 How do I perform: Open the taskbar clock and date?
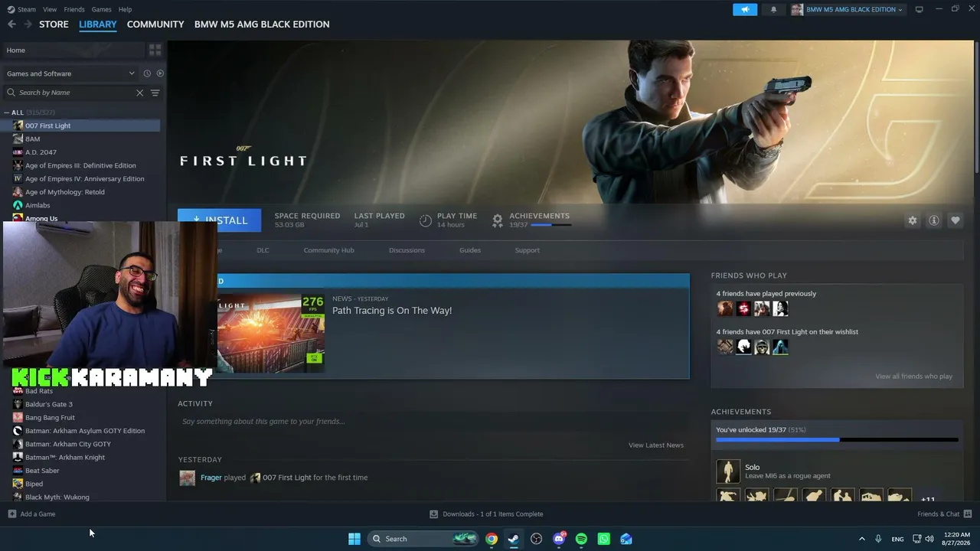pos(957,539)
